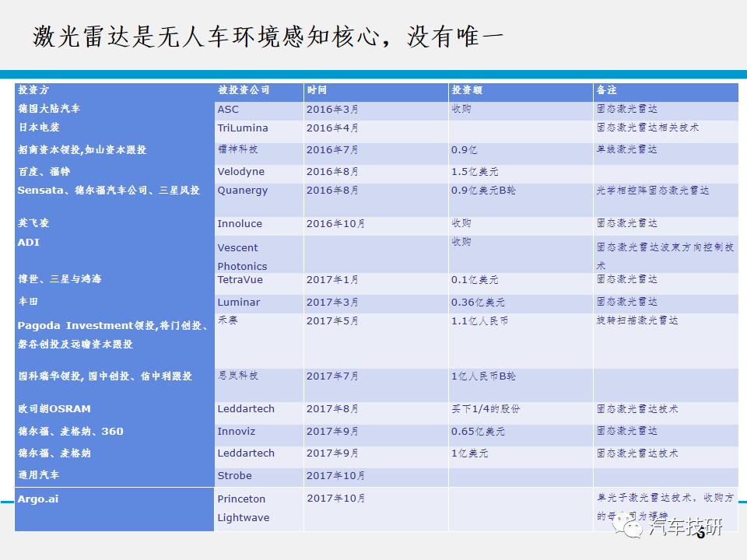747x560 pixels.
Task: Select the '0.65亿美元' amount cell
Action: pos(521,435)
